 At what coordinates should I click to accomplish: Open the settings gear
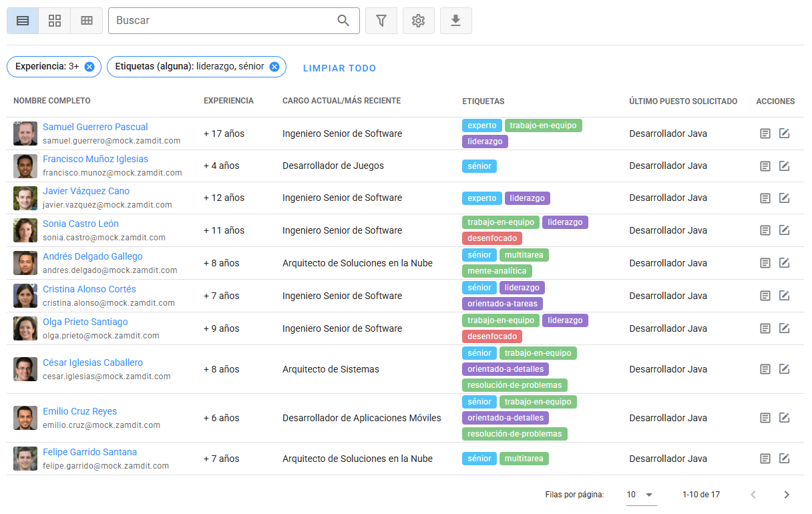click(x=418, y=21)
